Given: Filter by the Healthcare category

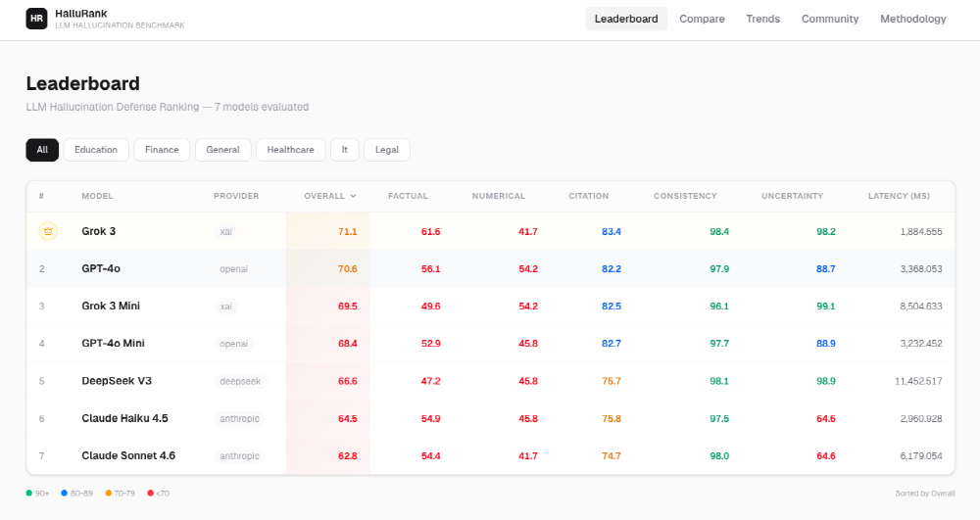Looking at the screenshot, I should [x=290, y=150].
